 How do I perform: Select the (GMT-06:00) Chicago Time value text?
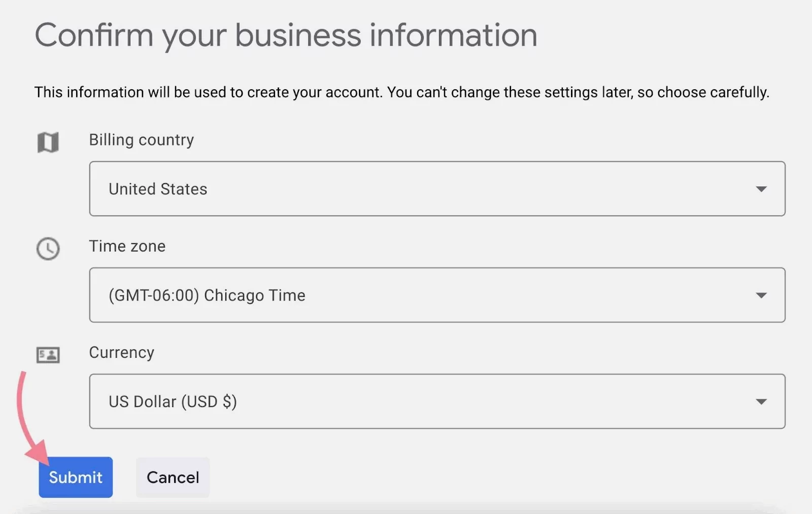tap(207, 295)
